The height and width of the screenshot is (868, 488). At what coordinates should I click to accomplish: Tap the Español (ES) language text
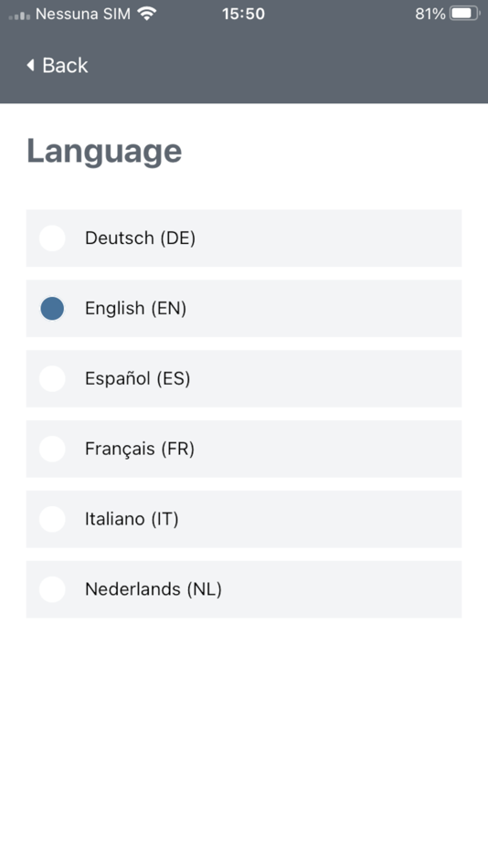(137, 378)
